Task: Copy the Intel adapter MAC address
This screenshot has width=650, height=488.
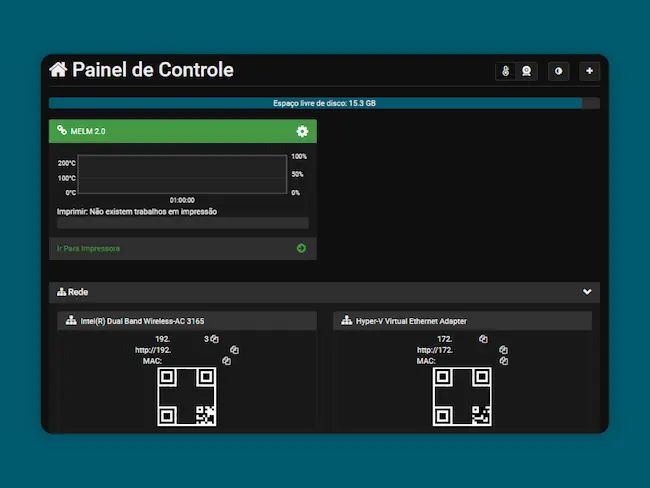Action: (x=226, y=361)
